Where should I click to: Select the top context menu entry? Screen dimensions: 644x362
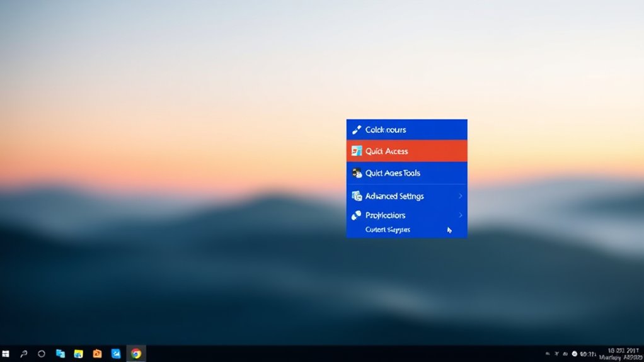pos(406,130)
